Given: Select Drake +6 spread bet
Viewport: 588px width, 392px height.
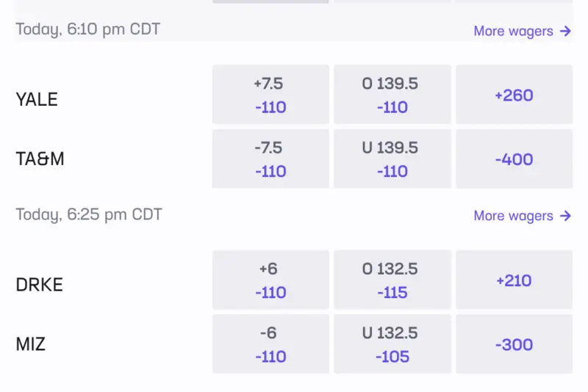Looking at the screenshot, I should 270,280.
